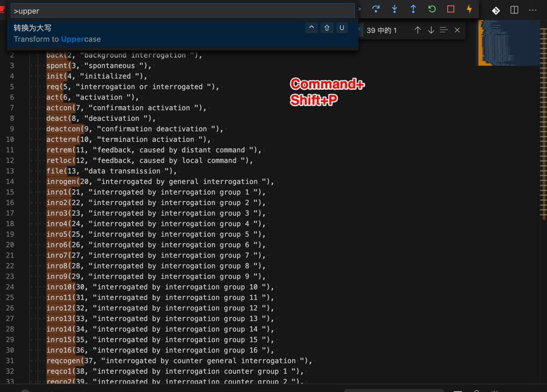The height and width of the screenshot is (392, 547).
Task: Click the inro7(27, ...) group 7 line
Action: point(156,255)
